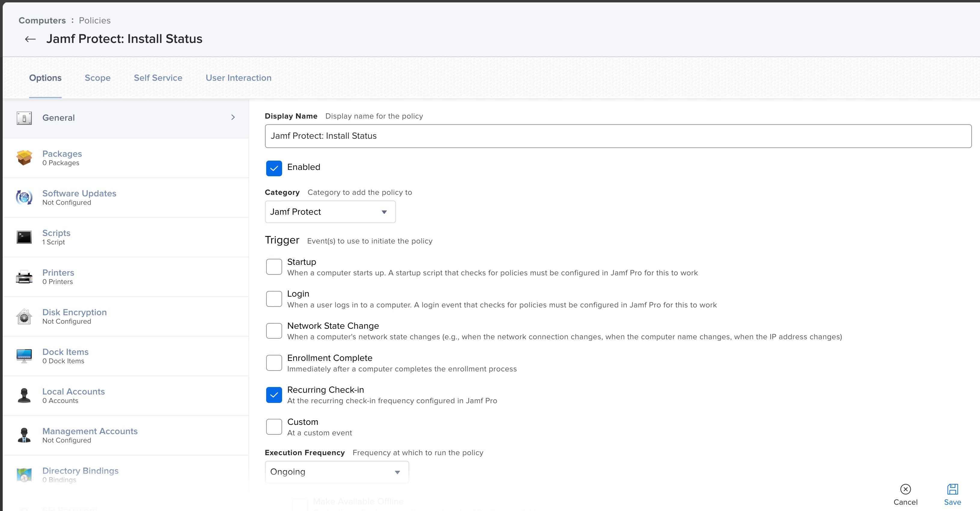Enable the Custom trigger checkbox

[x=274, y=427]
